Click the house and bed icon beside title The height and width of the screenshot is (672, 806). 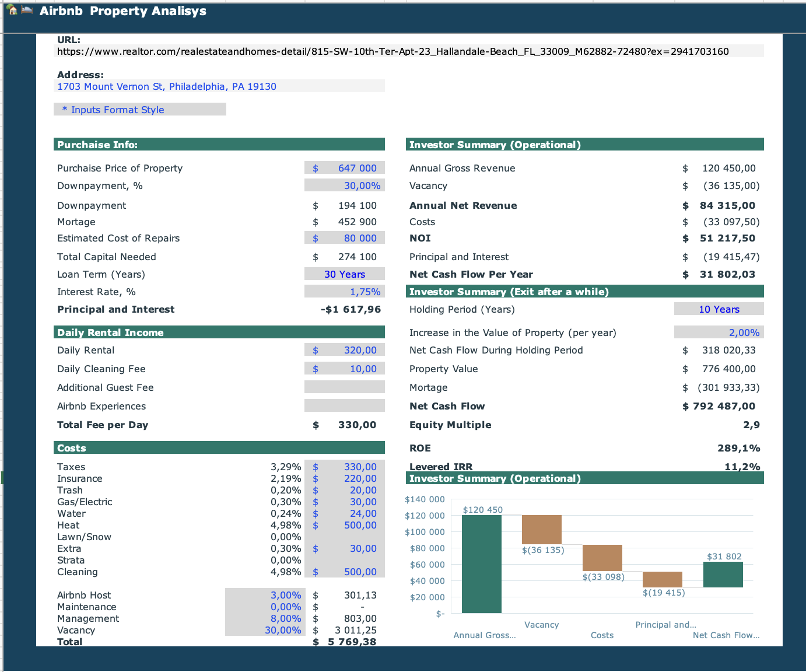click(19, 10)
